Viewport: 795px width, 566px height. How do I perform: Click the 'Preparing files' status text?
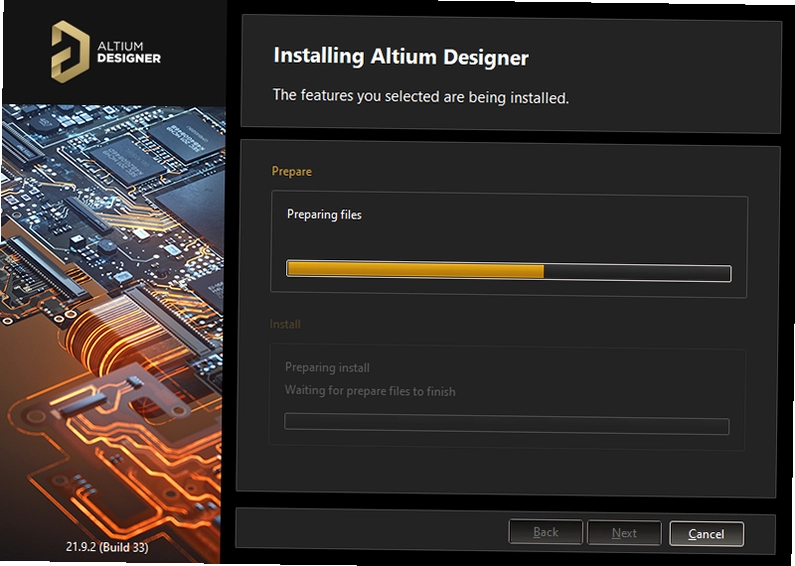coord(324,215)
